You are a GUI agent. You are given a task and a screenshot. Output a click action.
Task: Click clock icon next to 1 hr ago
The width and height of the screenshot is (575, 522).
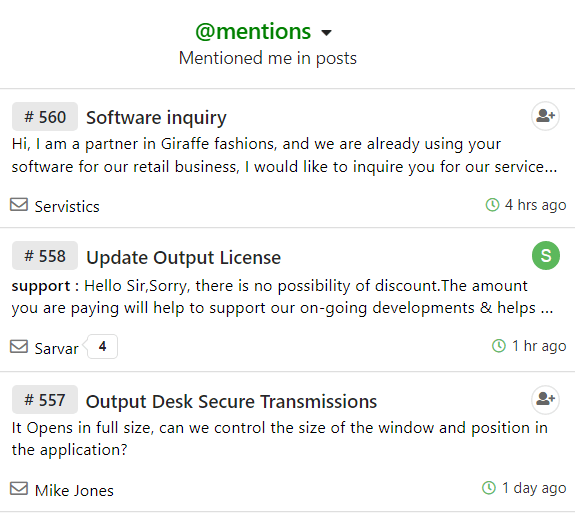tap(498, 346)
